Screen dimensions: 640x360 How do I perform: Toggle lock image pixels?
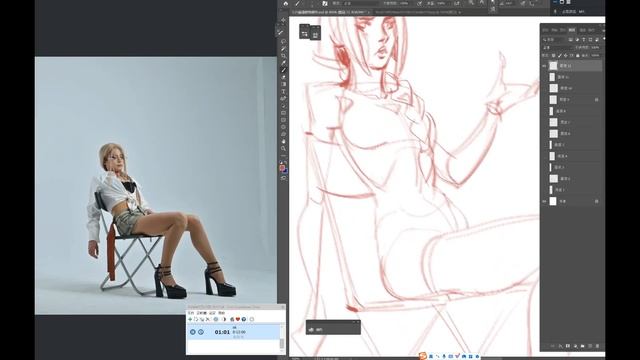[560, 55]
